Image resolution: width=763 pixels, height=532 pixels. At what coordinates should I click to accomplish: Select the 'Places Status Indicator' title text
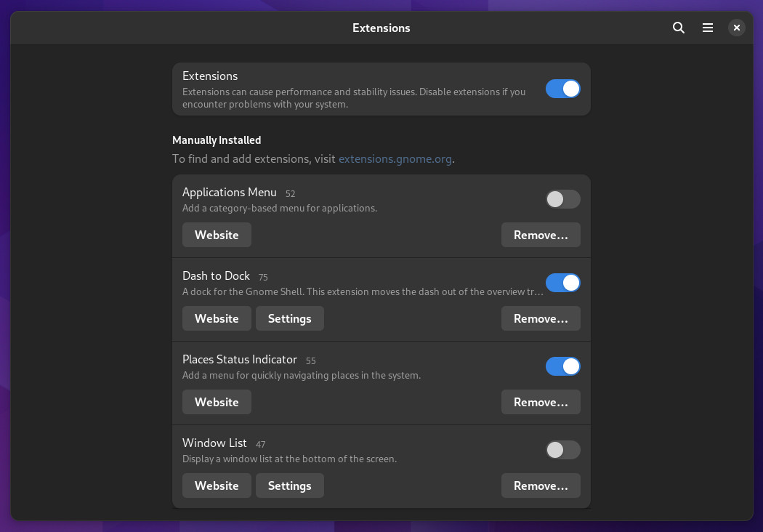coord(239,359)
